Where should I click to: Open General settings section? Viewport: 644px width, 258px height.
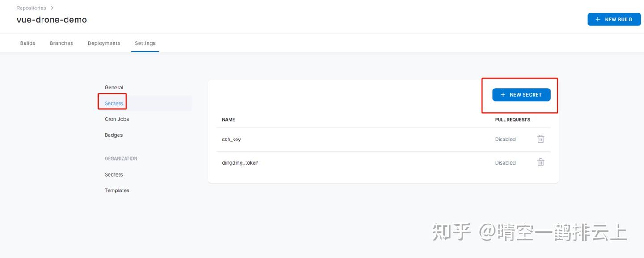(x=114, y=87)
